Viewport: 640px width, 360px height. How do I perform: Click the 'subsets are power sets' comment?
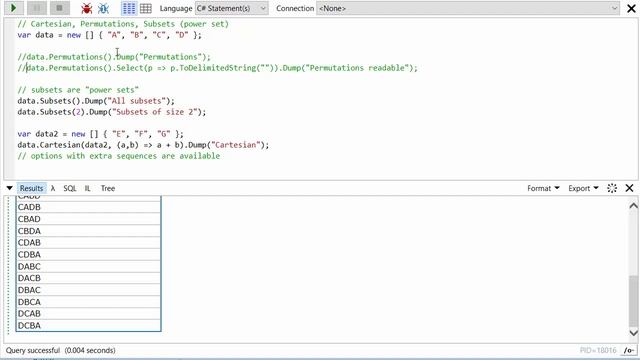coord(78,90)
